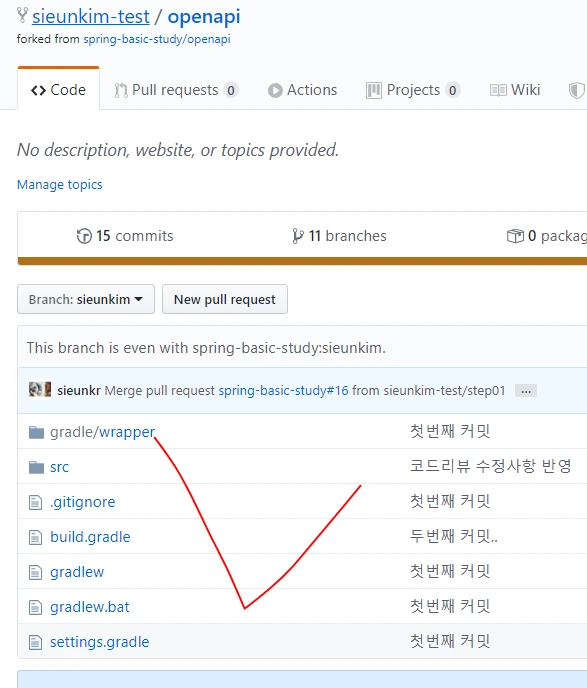Click the commits clock icon
Viewport: 587px width, 688px height.
coord(84,236)
